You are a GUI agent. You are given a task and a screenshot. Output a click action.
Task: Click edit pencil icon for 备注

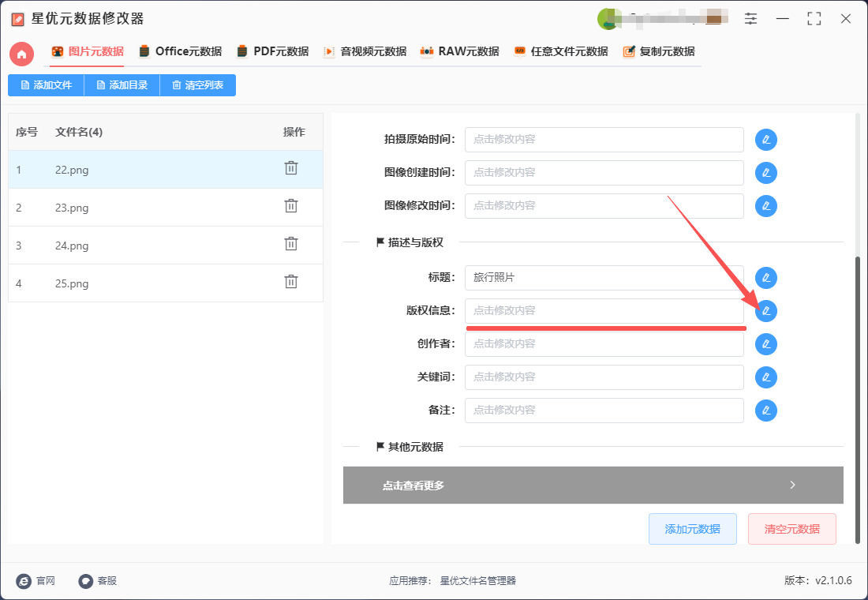click(x=766, y=411)
